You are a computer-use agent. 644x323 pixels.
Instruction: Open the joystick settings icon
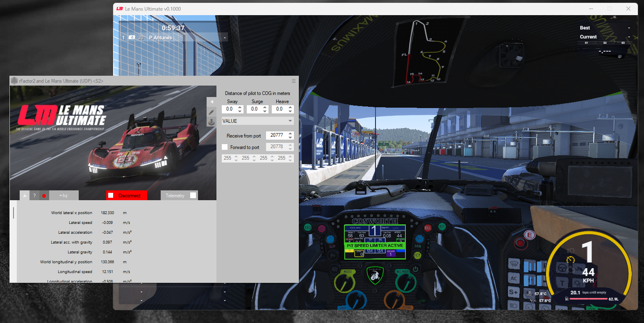[212, 122]
